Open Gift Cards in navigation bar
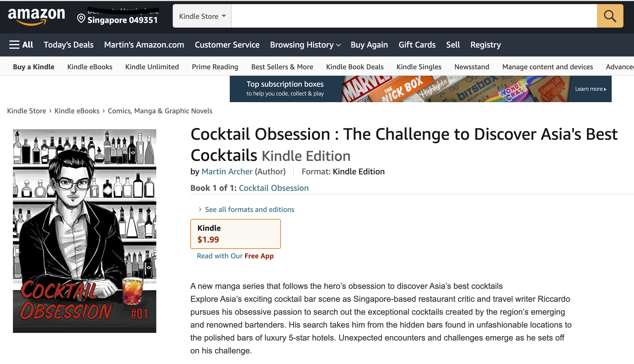Viewport: 634px width, 364px height. [x=417, y=45]
